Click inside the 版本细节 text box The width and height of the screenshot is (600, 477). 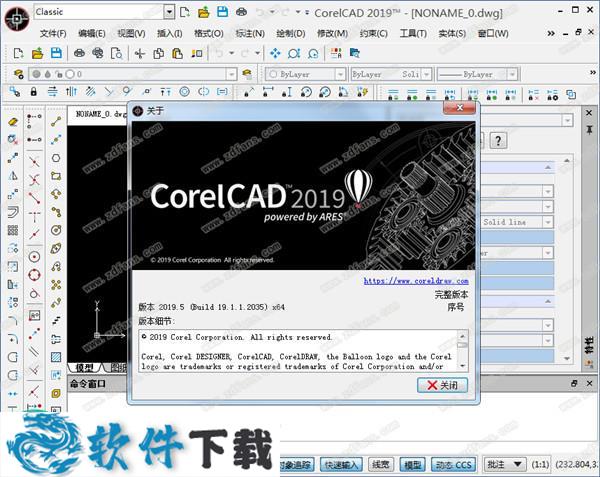(299, 351)
